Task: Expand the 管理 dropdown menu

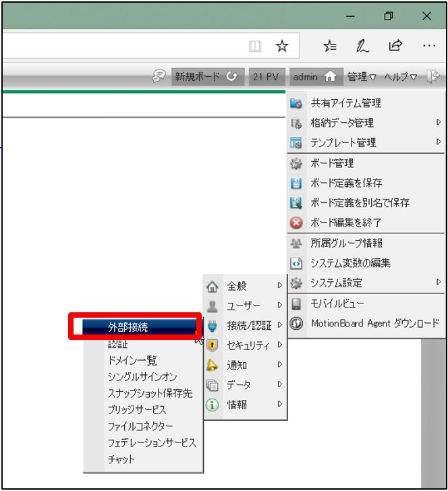Action: (x=362, y=77)
